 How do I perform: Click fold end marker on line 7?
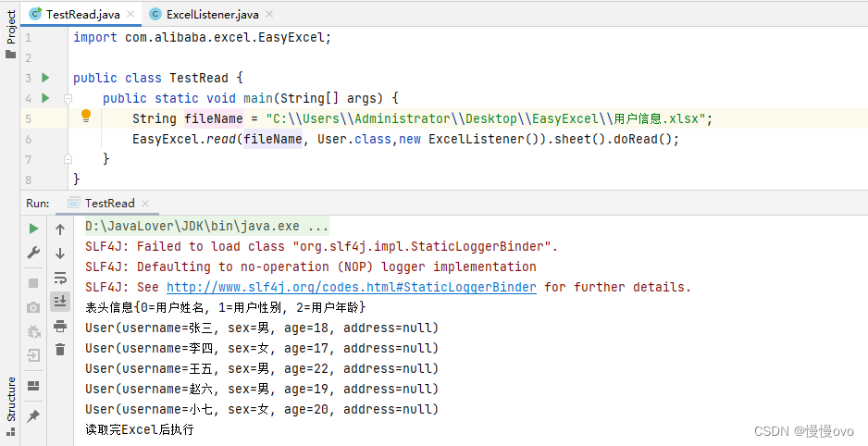coord(68,158)
